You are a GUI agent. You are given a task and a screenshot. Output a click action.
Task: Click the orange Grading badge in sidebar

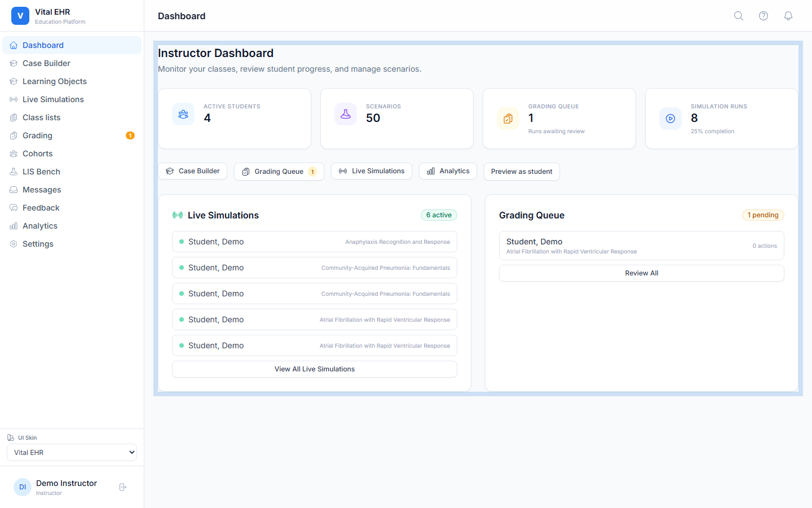click(130, 135)
